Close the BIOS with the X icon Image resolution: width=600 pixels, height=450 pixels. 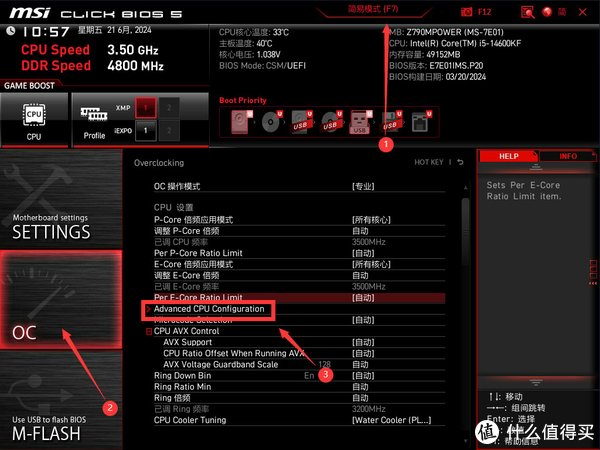[582, 12]
